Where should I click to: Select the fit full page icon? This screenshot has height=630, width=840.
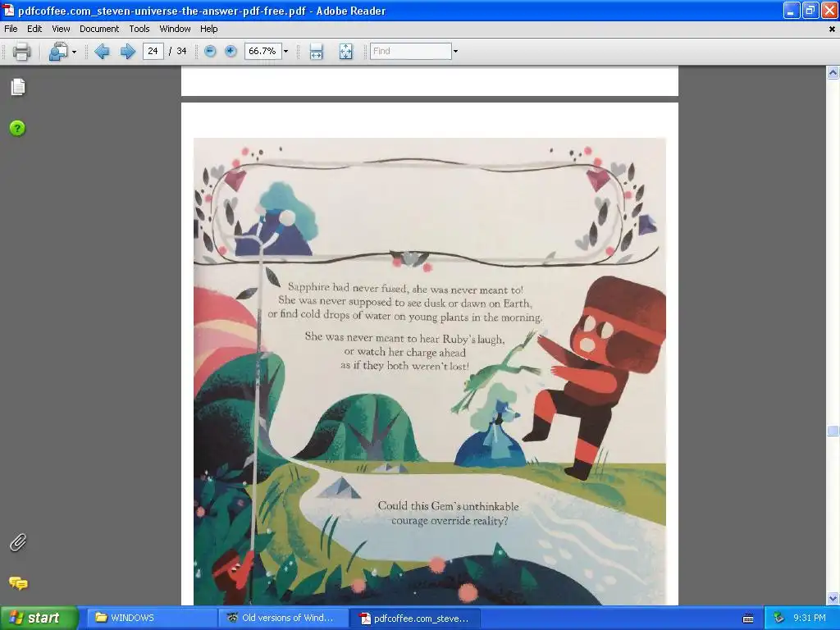tap(346, 52)
